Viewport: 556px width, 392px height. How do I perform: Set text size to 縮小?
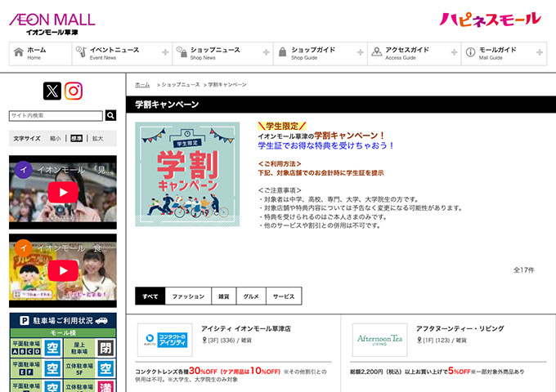55,139
